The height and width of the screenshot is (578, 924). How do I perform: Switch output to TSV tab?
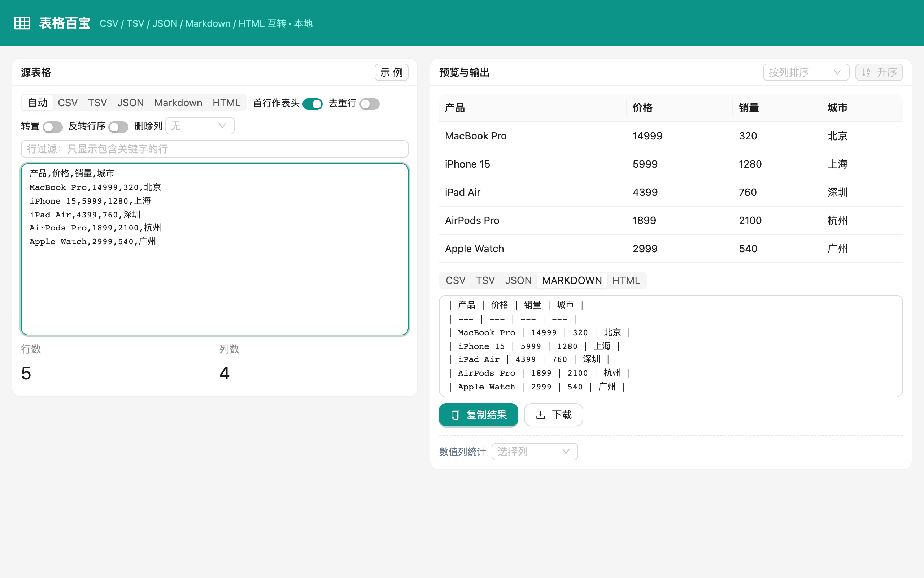point(485,280)
